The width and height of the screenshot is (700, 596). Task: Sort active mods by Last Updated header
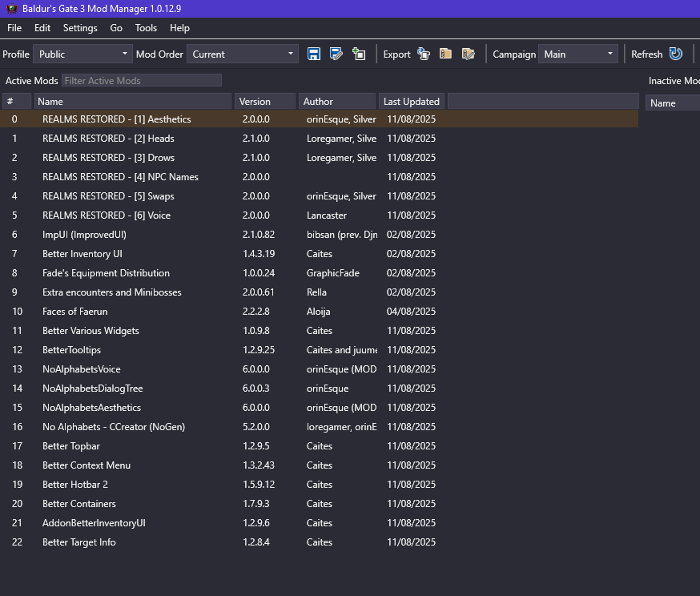[412, 102]
